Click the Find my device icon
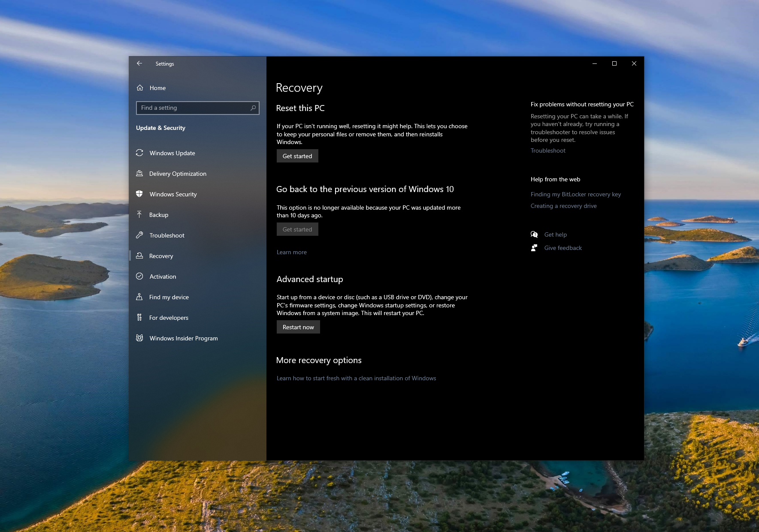 [139, 297]
